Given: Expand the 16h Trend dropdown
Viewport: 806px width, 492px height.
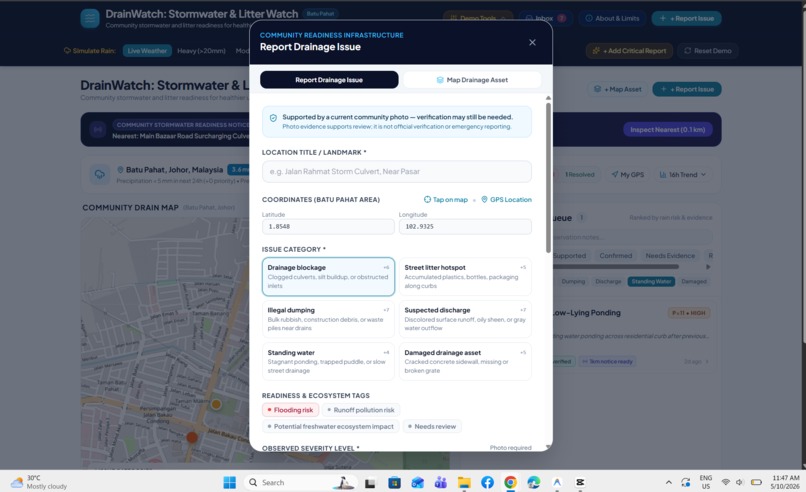Looking at the screenshot, I should click(682, 175).
